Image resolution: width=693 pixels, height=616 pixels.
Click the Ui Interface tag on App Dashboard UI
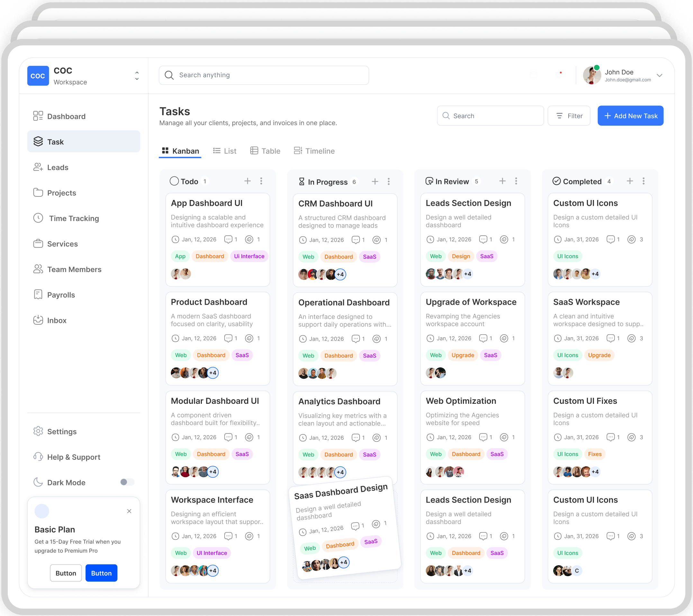tap(249, 256)
